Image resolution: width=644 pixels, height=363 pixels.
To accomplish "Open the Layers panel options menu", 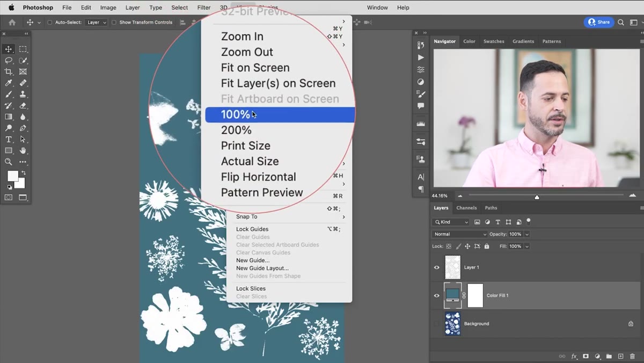I will click(641, 208).
